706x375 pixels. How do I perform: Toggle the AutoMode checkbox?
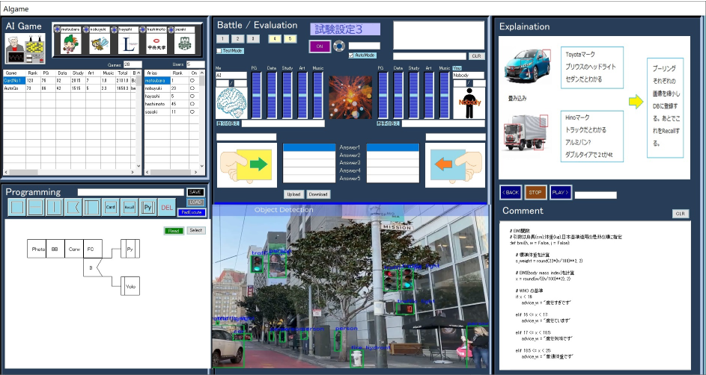(x=352, y=55)
